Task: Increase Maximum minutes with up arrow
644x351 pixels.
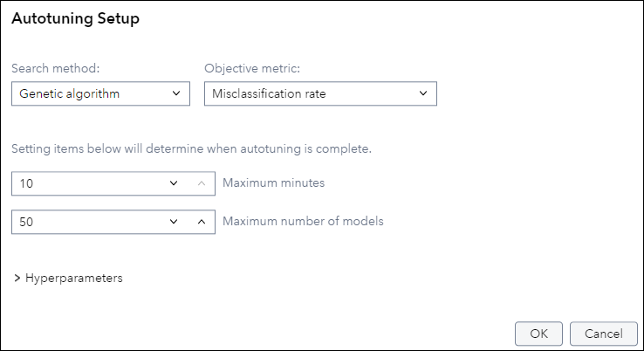Action: click(202, 183)
